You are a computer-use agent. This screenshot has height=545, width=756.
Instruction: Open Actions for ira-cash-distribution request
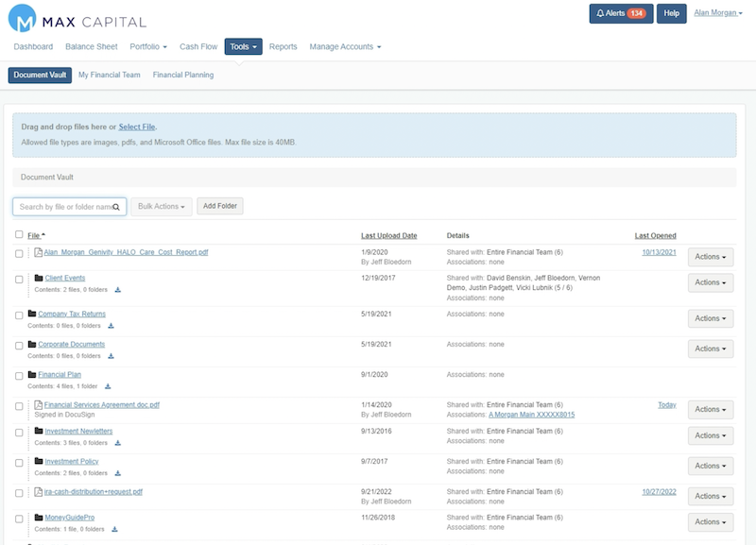pyautogui.click(x=711, y=496)
